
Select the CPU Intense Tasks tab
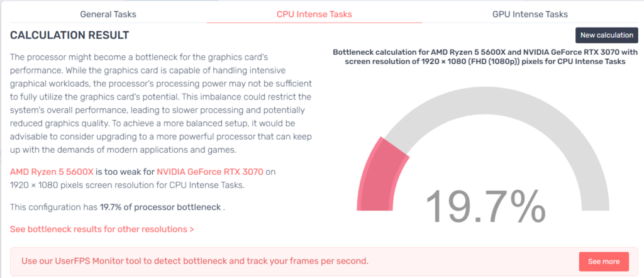[x=314, y=14]
